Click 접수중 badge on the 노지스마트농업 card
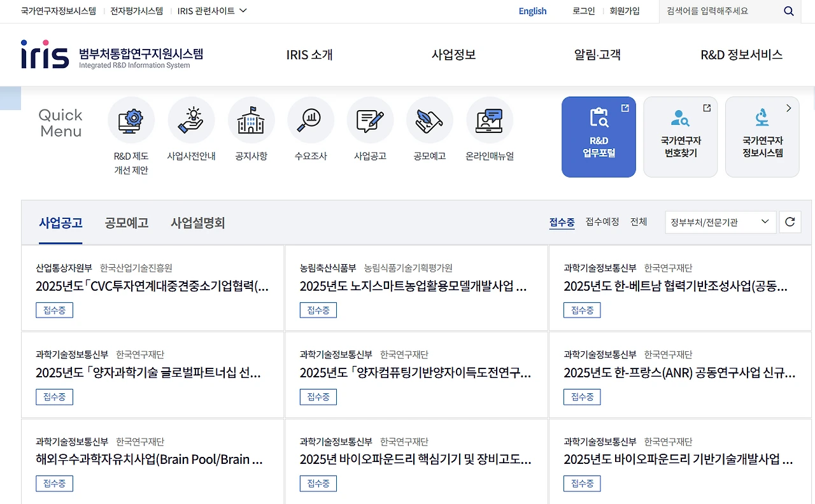Screen dimensions: 815x504 [318, 310]
